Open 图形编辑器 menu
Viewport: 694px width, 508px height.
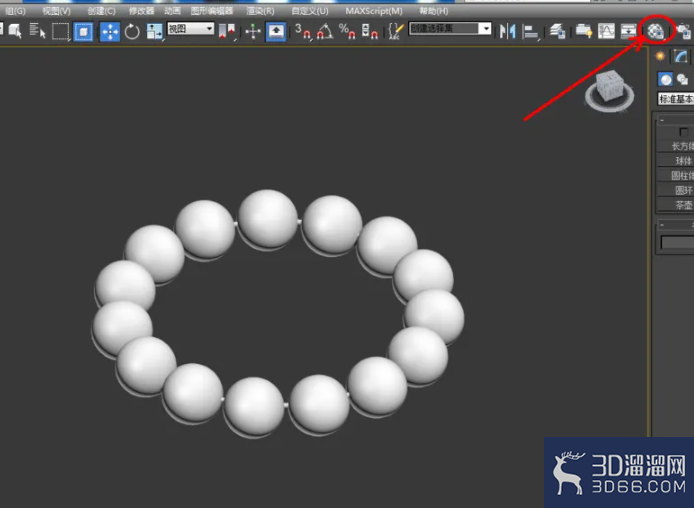point(212,11)
